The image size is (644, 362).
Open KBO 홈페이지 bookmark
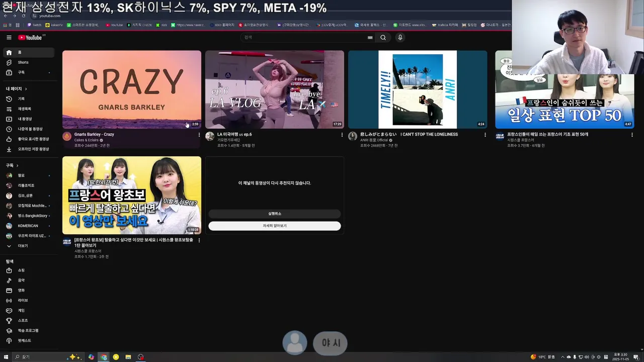click(222, 25)
